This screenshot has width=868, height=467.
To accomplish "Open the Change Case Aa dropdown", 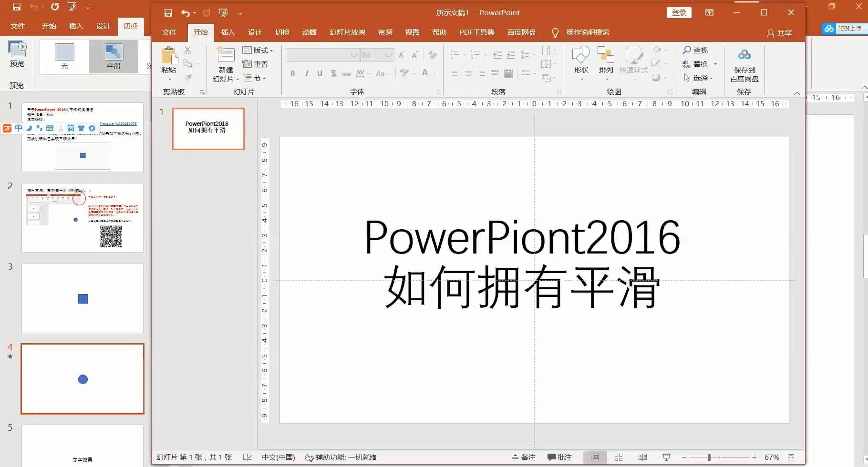I will pos(382,73).
